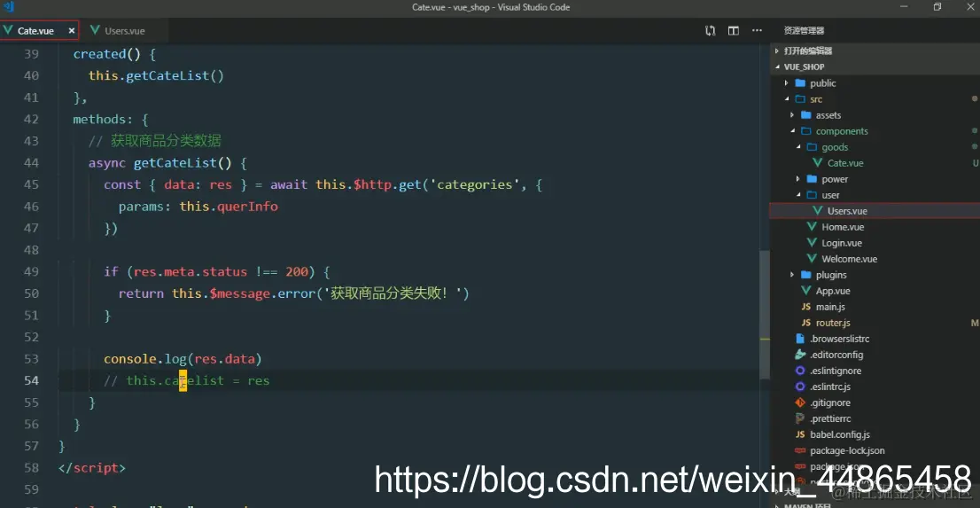Click res.meta.status on line 49
Screen dimensions: 980x508
click(x=191, y=272)
